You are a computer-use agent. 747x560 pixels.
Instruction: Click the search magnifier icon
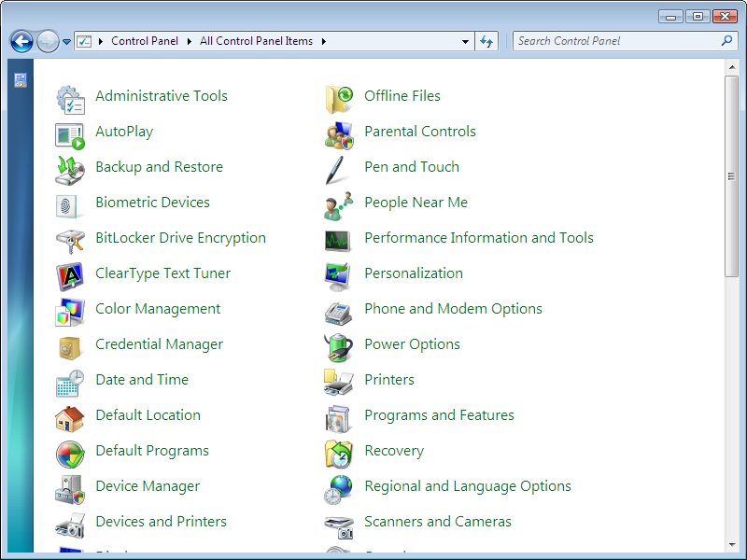point(727,41)
